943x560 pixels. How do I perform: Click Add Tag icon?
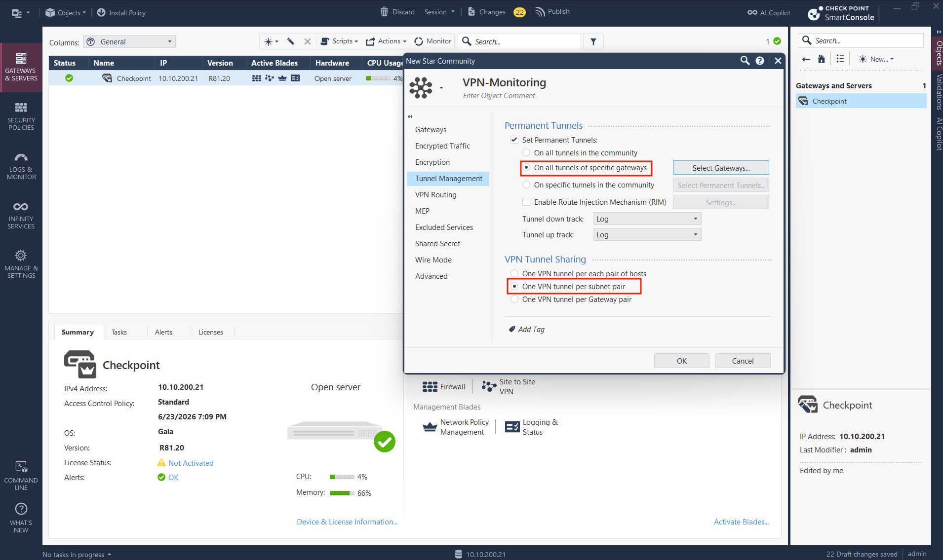(x=512, y=330)
